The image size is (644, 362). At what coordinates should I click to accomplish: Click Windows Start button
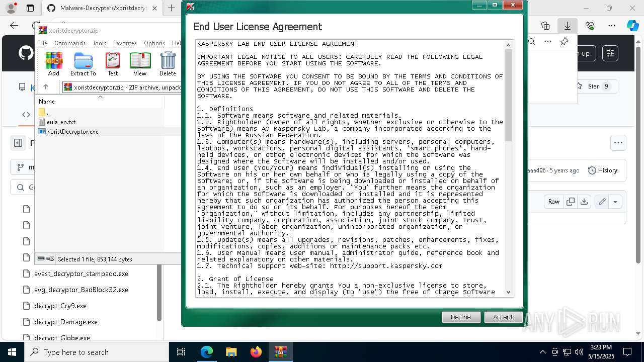click(12, 352)
